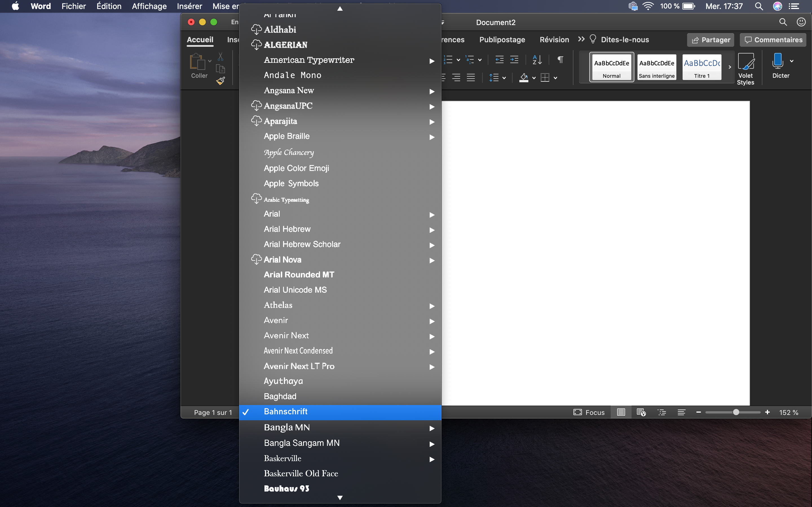
Task: Choose Baskerville Old Face font
Action: coord(301,473)
